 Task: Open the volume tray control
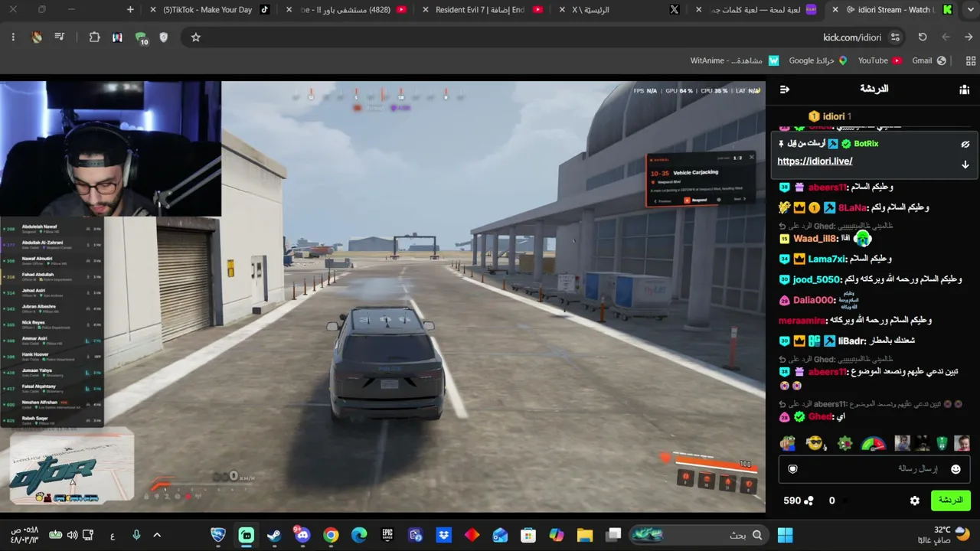(72, 535)
